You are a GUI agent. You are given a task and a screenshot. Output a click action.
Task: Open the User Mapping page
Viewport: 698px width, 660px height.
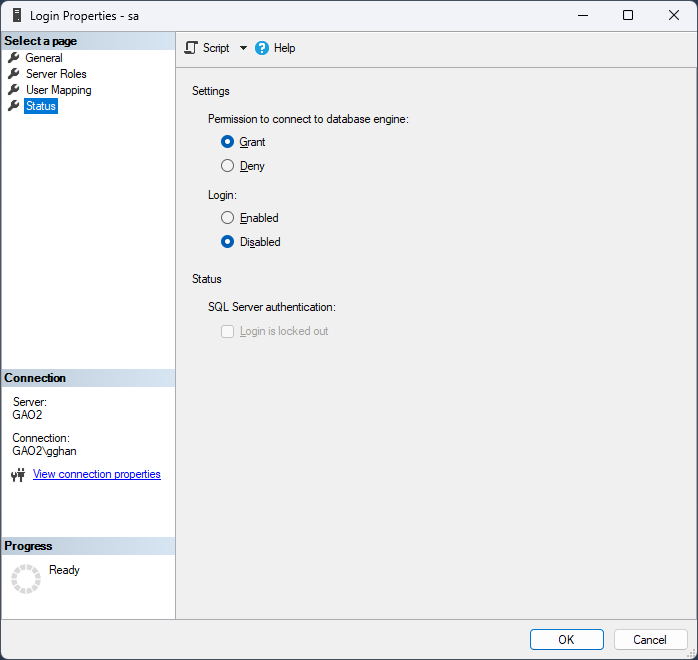coord(58,90)
